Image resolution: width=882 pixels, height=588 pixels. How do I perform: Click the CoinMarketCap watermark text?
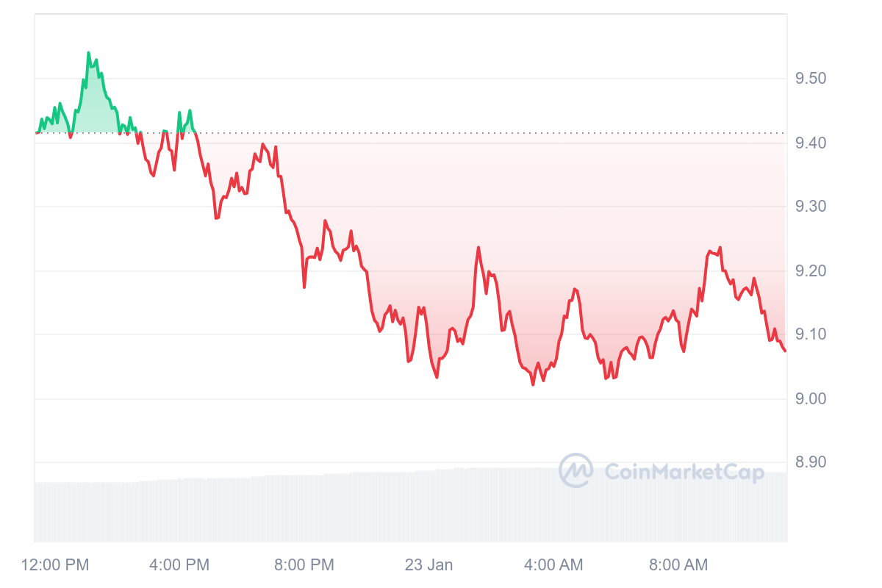pyautogui.click(x=684, y=472)
